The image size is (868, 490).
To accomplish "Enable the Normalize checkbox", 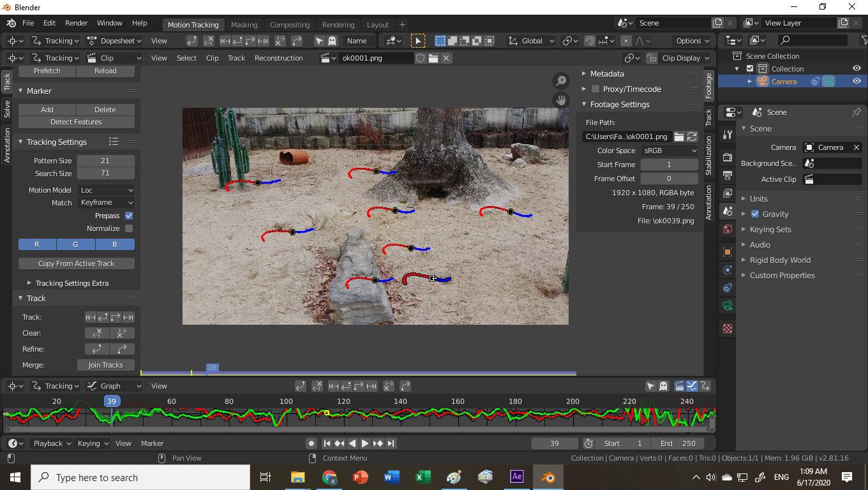I will click(129, 228).
